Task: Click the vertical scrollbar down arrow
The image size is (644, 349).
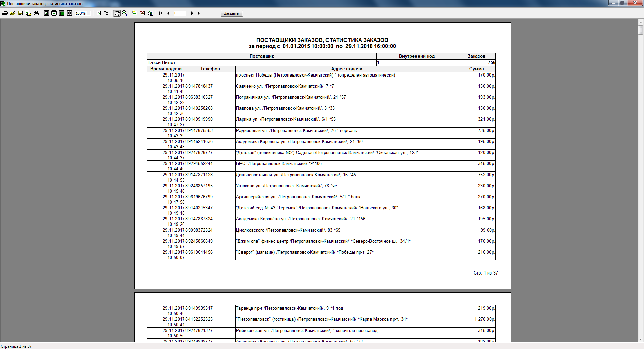Action: [640, 339]
